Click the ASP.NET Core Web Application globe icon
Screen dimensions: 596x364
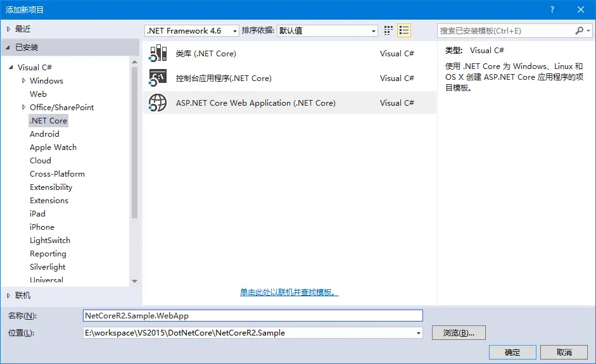[158, 103]
